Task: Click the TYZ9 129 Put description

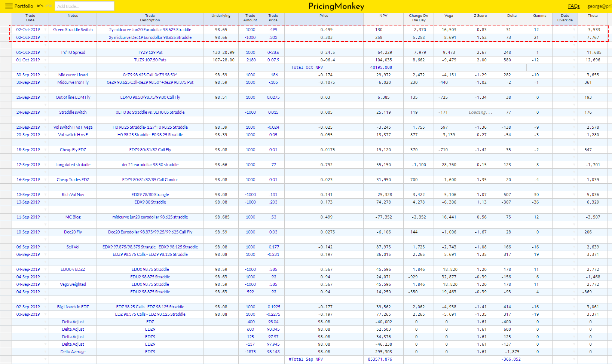Action: point(150,52)
